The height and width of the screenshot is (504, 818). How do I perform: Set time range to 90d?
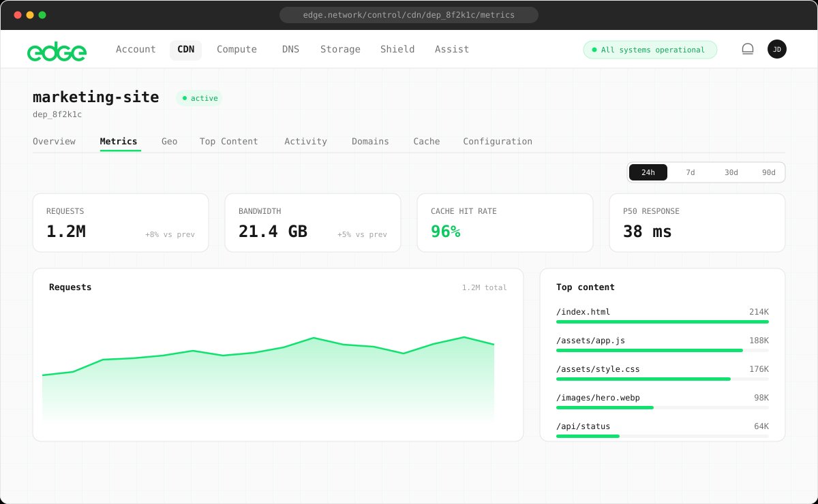769,172
